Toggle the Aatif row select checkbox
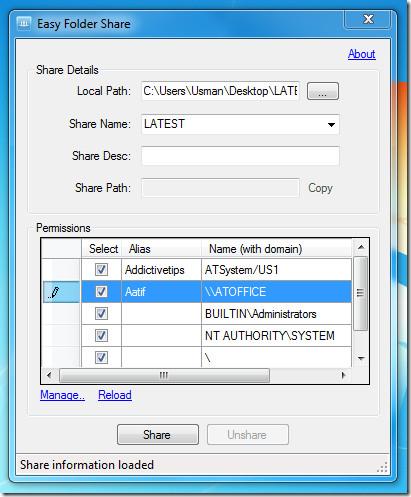The width and height of the screenshot is (411, 497). (101, 292)
